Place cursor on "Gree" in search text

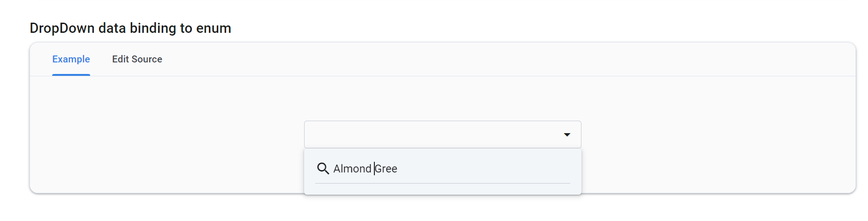386,169
